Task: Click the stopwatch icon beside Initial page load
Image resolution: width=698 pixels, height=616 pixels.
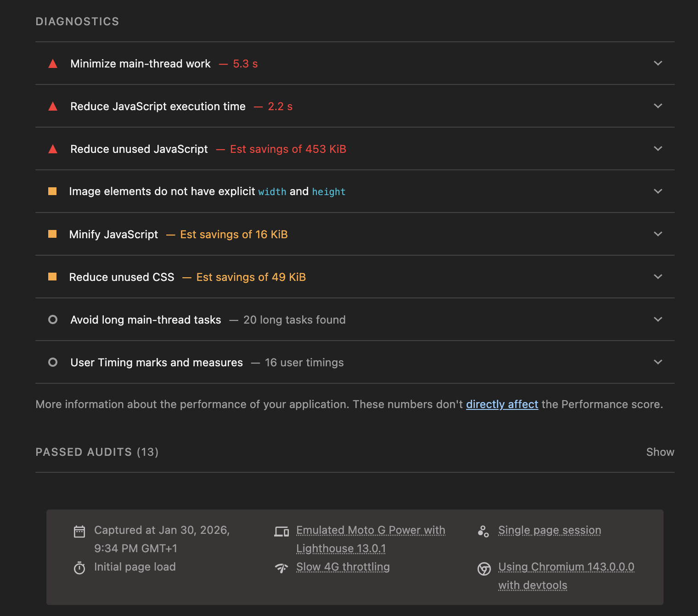Action: tap(79, 568)
